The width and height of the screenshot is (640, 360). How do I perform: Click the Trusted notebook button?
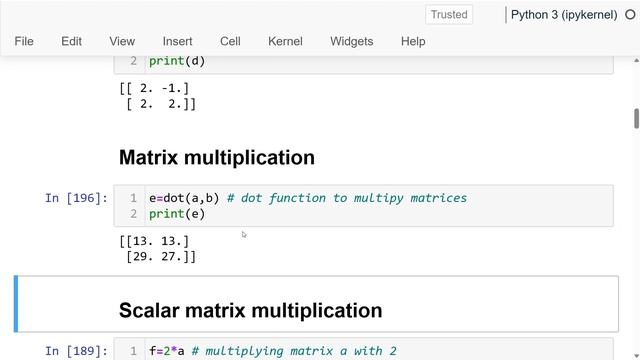[x=449, y=15]
